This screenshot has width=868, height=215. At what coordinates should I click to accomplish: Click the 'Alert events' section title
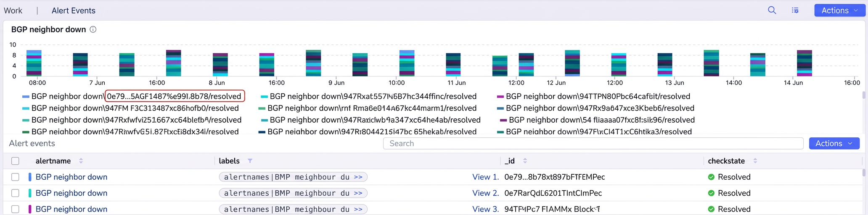point(32,143)
